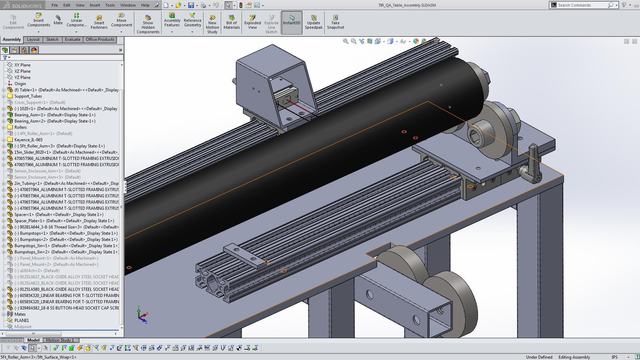Launch the Smart Fasteners tool
Screen dimensions: 640x360
coord(99,22)
